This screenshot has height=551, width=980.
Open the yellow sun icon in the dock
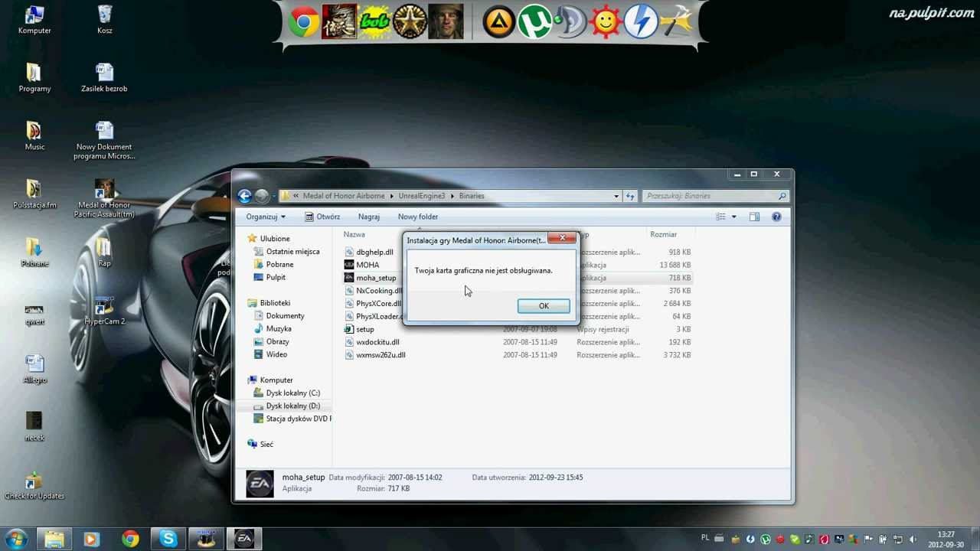(x=606, y=22)
